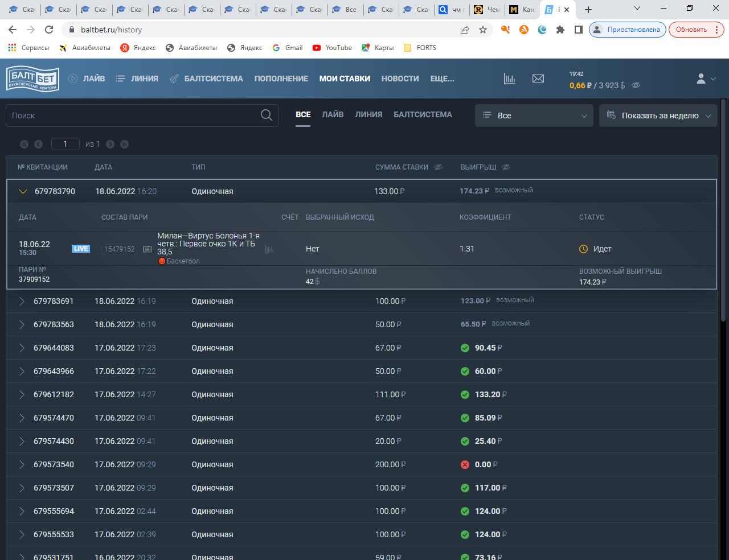
Task: Click green win checkmark for 90.45 ₽
Action: click(465, 348)
